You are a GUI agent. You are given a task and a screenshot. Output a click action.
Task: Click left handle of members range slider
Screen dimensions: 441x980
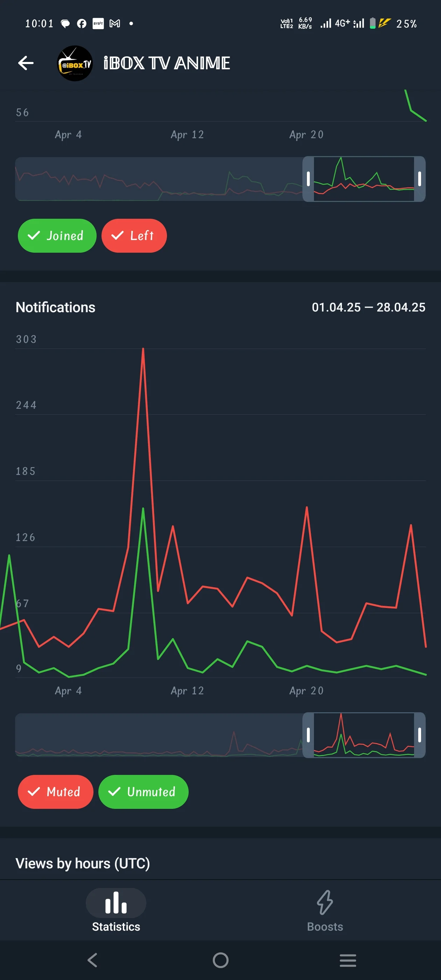click(x=308, y=179)
